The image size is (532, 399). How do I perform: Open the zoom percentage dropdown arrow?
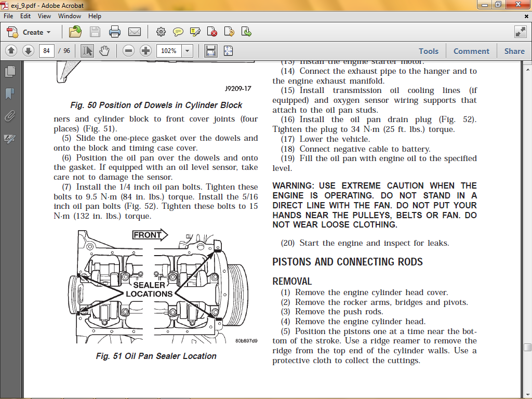(x=187, y=51)
